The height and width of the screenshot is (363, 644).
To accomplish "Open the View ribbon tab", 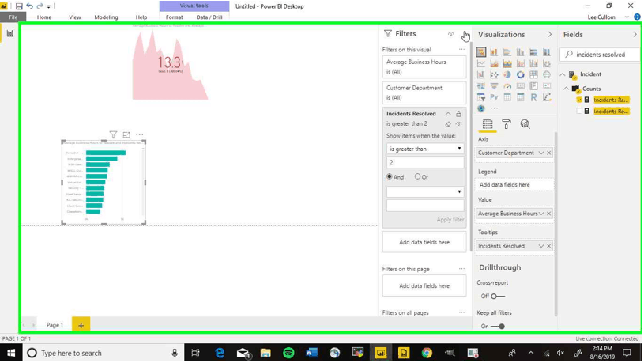I will click(x=75, y=17).
